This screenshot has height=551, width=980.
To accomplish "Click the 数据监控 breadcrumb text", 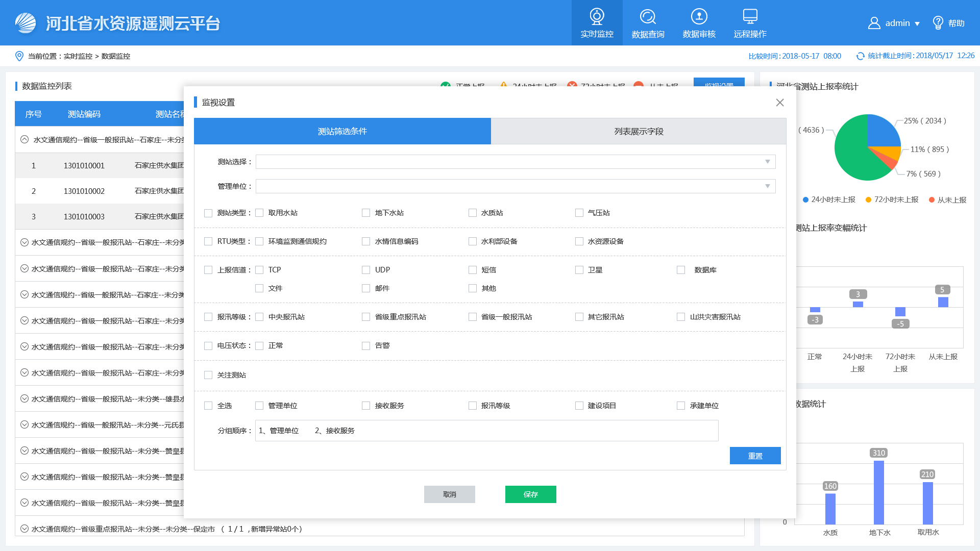I will click(x=116, y=56).
